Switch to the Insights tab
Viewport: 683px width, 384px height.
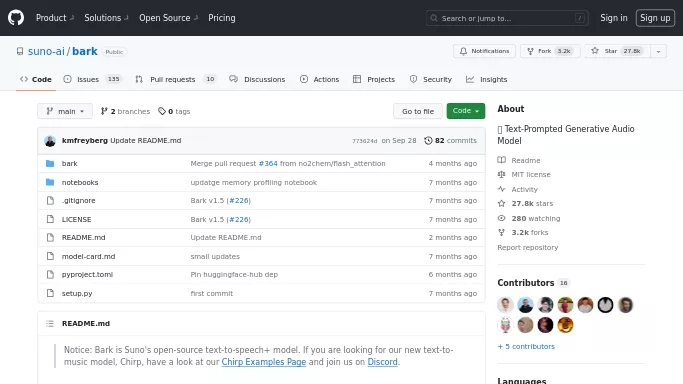487,79
